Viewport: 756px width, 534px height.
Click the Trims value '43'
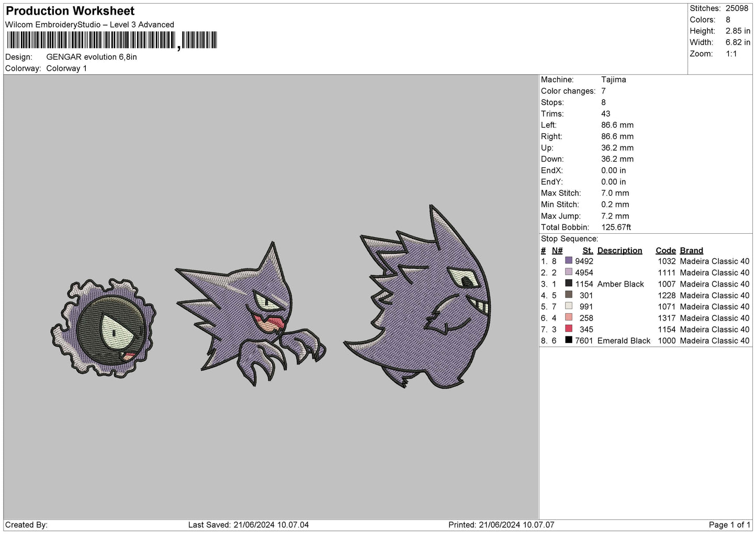tap(606, 113)
